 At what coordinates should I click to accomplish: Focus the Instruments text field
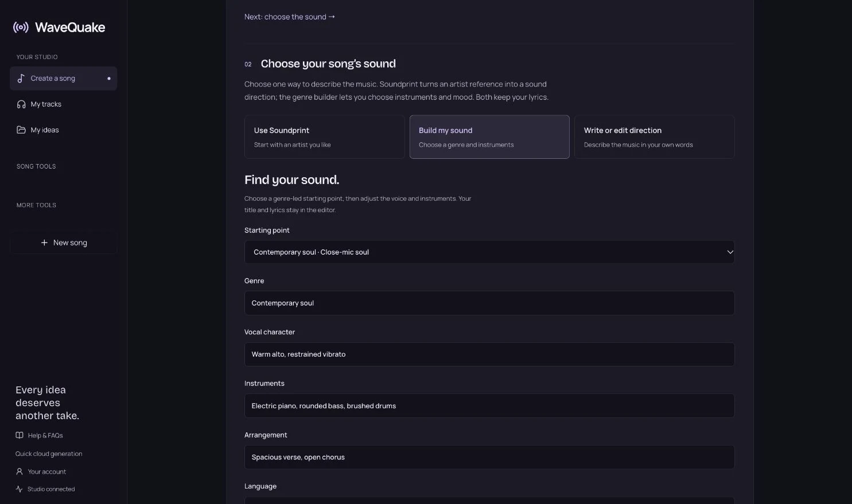point(489,406)
